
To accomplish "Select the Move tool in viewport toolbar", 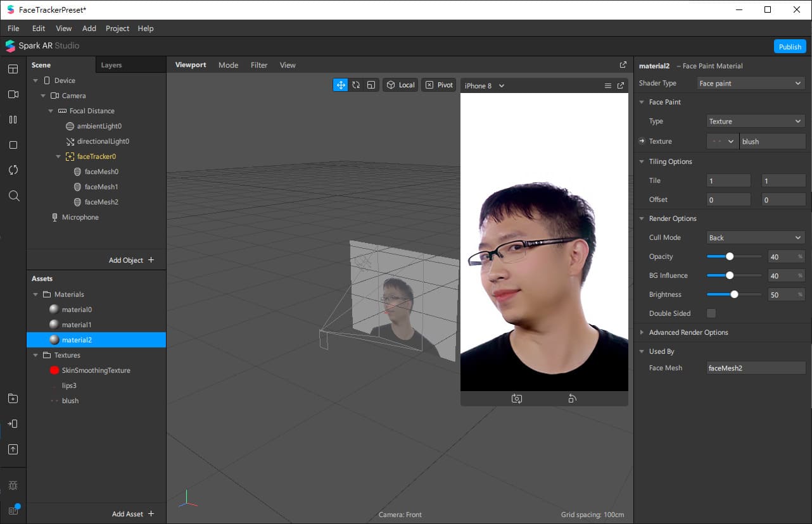I will click(x=341, y=85).
